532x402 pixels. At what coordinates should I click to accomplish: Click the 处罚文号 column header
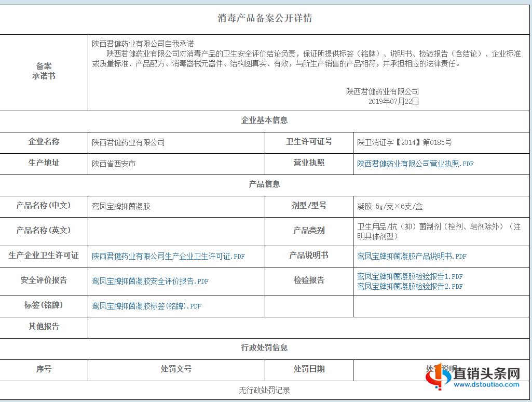(176, 369)
